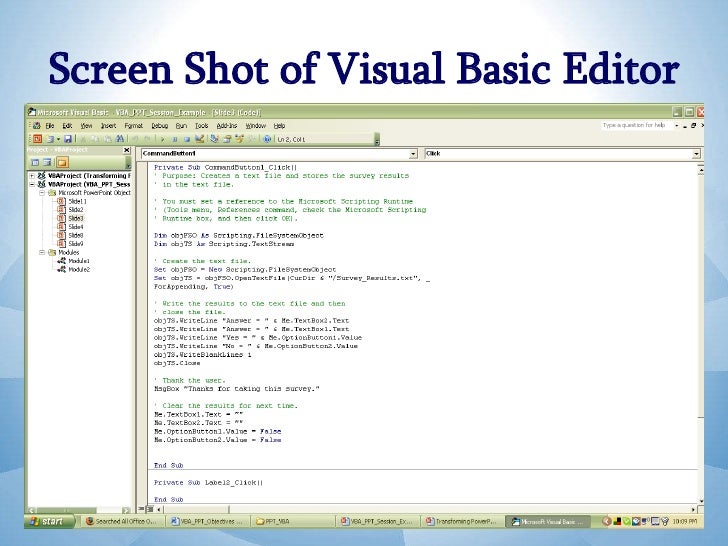The image size is (728, 546).
Task: Collapse the Modules folder
Action: click(x=42, y=253)
